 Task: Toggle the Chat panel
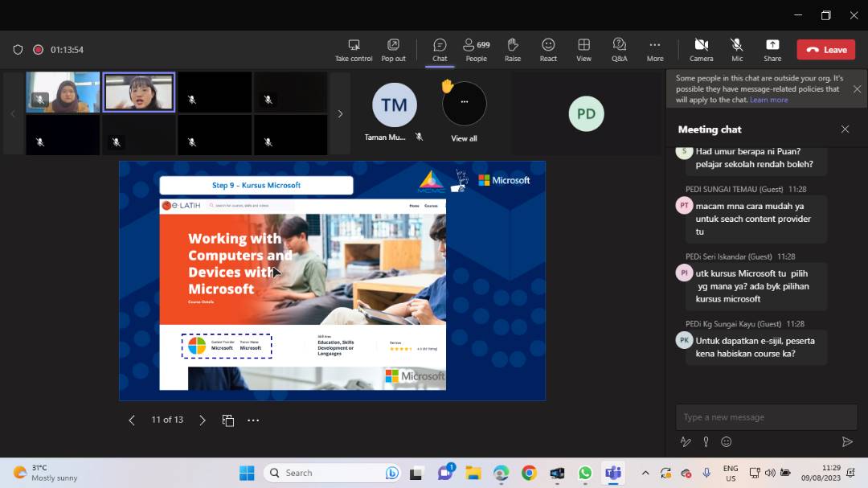click(440, 50)
